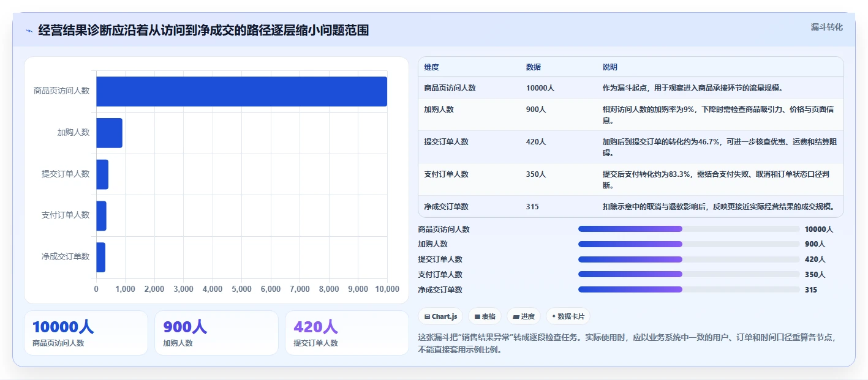Screen dimensions: 868x380
Task: Click the 加购人数 y-axis label of the chart
Action: coord(74,132)
